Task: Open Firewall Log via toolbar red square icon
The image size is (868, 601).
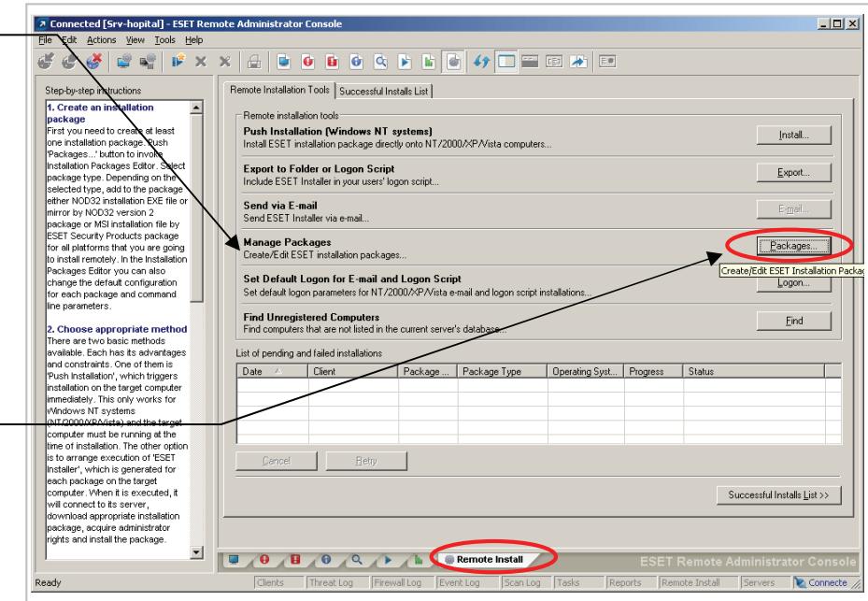Action: [x=332, y=62]
